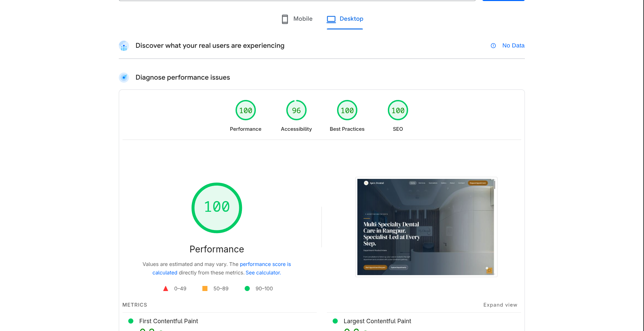Open the No Data link
Viewport: 644px width, 331px height.
513,45
